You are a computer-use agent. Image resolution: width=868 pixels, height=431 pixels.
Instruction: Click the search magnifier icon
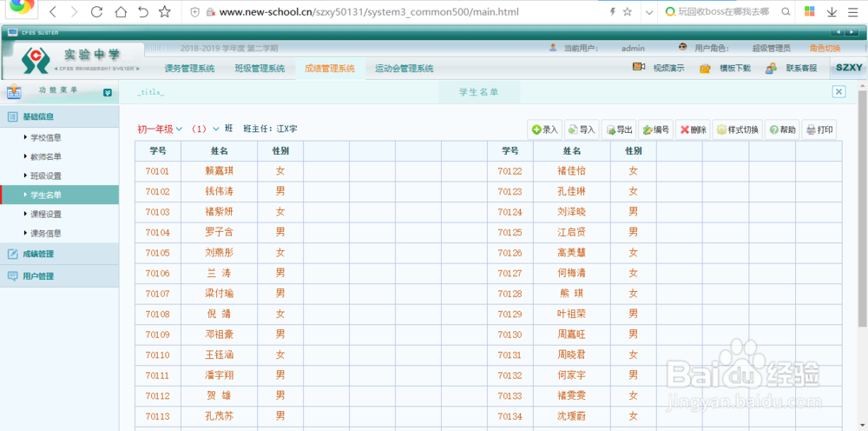(x=785, y=11)
